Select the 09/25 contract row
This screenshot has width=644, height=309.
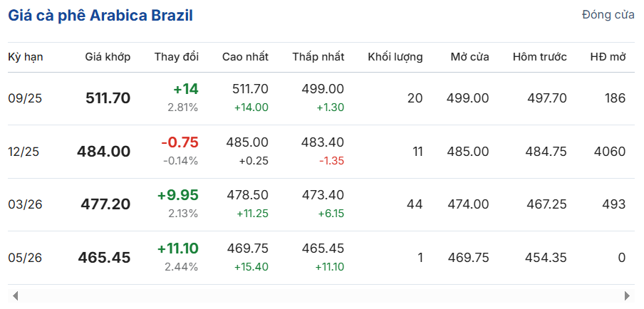pos(321,98)
